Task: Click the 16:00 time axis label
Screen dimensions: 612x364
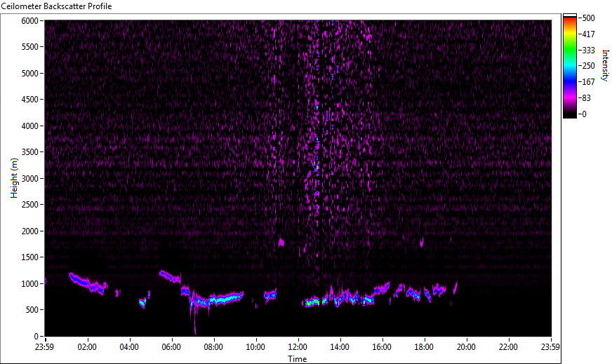Action: pyautogui.click(x=382, y=347)
